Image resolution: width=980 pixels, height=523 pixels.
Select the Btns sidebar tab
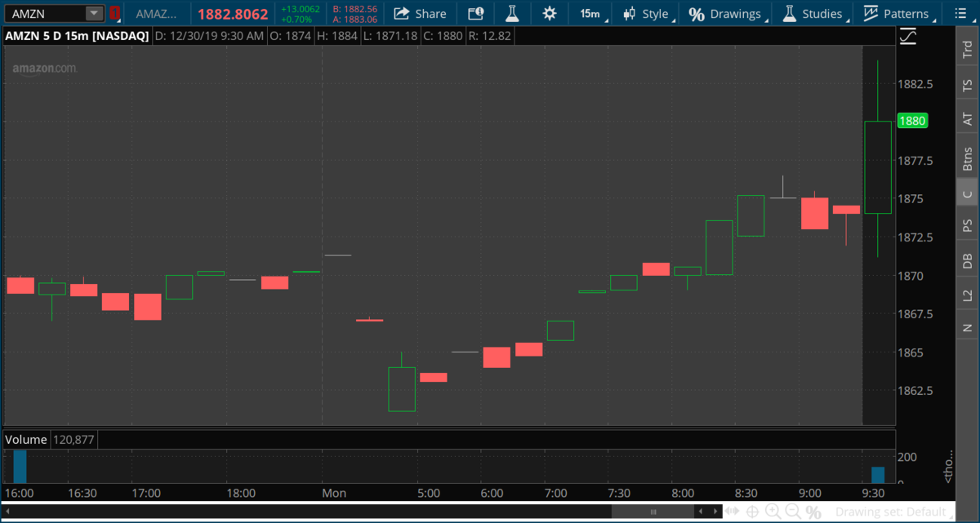click(x=968, y=157)
